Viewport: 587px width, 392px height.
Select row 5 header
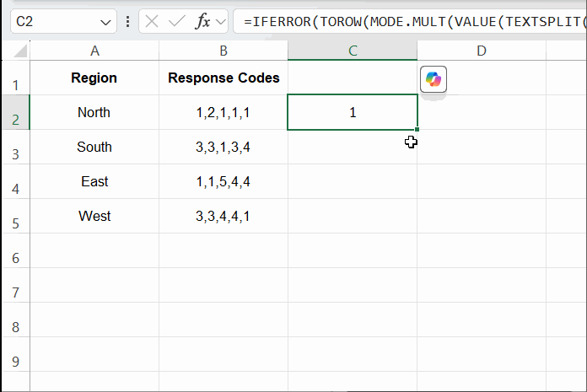tap(15, 216)
